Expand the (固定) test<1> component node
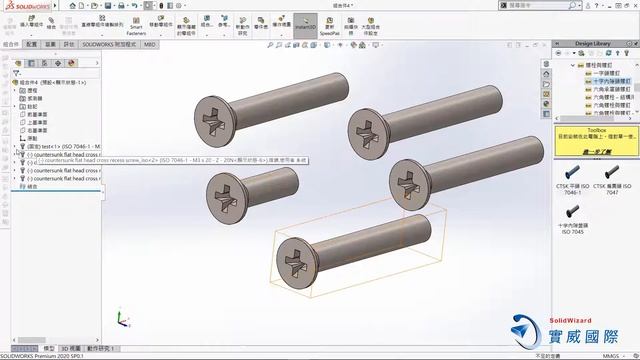Viewport: 640px width, 360px height. coord(15,146)
